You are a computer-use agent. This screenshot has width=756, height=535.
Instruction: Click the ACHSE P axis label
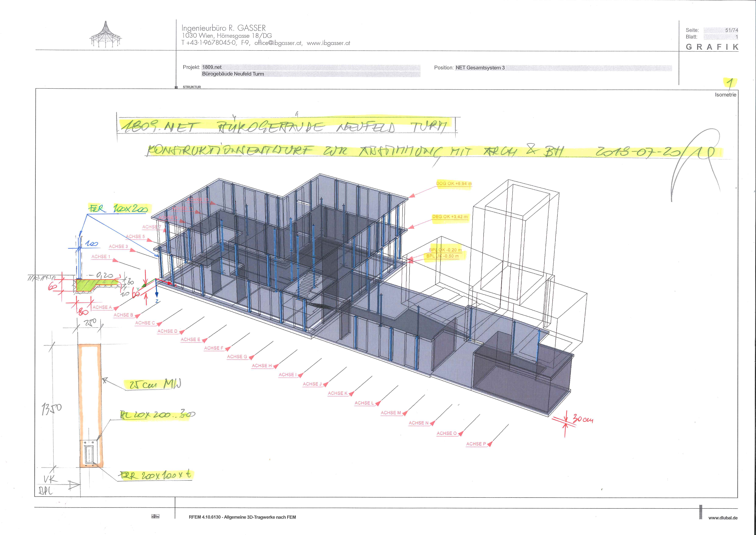[476, 444]
